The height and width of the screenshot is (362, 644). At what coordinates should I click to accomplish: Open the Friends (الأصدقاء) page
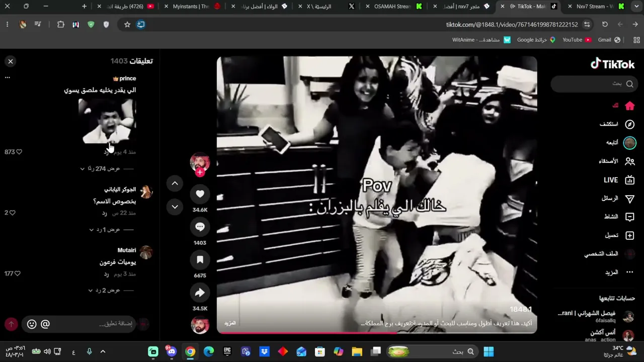click(x=617, y=161)
